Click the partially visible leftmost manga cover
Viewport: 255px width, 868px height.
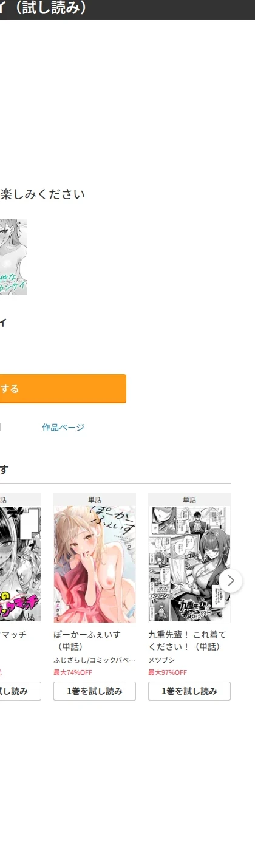click(x=21, y=564)
